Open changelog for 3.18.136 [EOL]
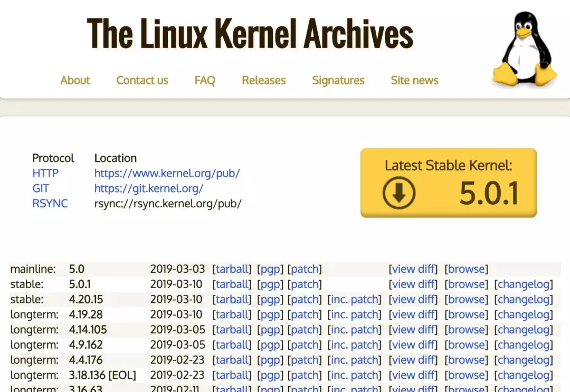This screenshot has height=392, width=570. click(524, 376)
